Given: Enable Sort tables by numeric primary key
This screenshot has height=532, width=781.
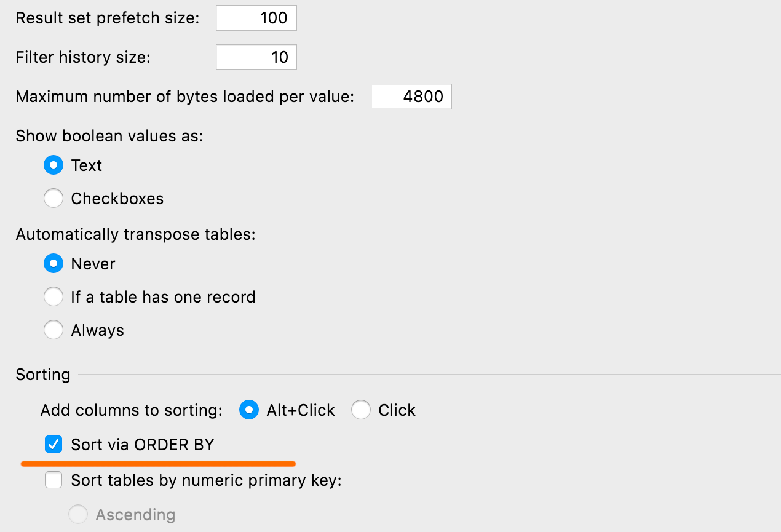Looking at the screenshot, I should [x=54, y=480].
